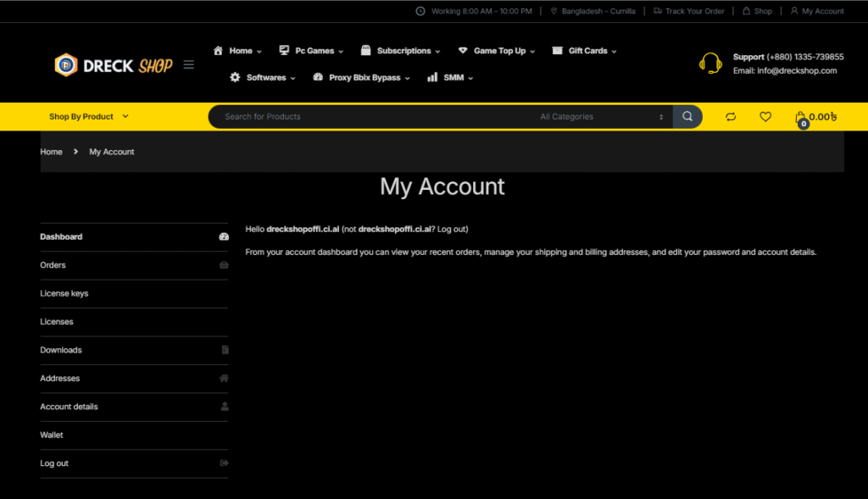
Task: Click the Track Your Order truck icon
Action: click(x=658, y=11)
